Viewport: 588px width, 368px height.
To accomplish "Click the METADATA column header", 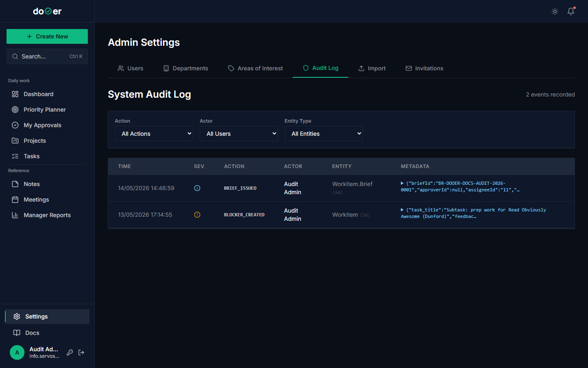I will (415, 166).
